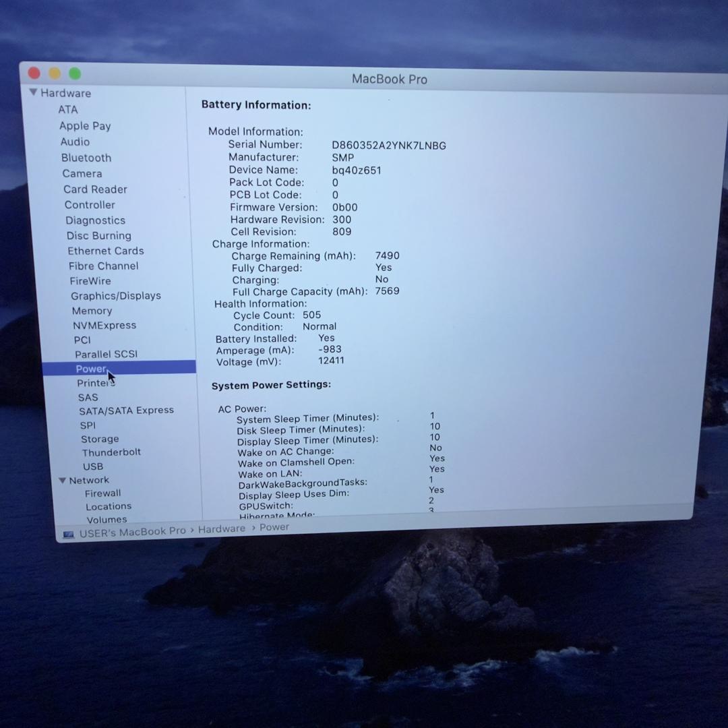Screen dimensions: 728x728
Task: Click Power in the path bar
Action: click(x=274, y=527)
